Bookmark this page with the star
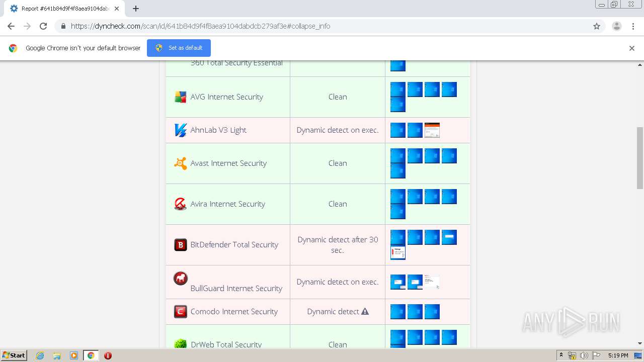This screenshot has width=644, height=362. tap(597, 26)
